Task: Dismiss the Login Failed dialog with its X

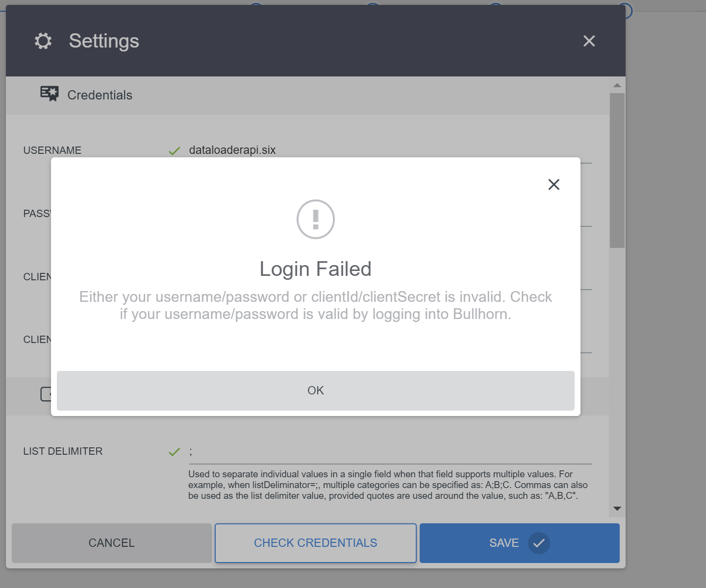Action: point(554,184)
